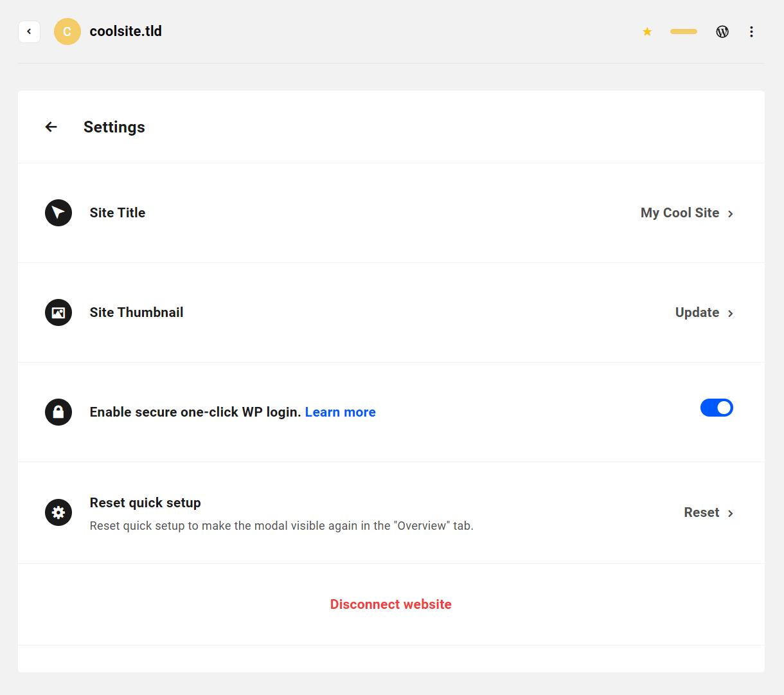Click Enable secure one-click WP login text
This screenshot has height=695, width=784.
pos(195,412)
